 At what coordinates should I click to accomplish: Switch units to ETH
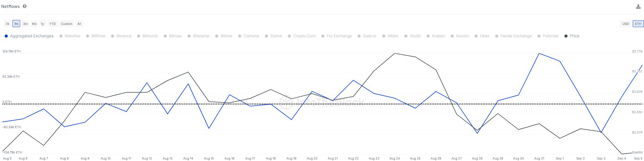tap(638, 24)
